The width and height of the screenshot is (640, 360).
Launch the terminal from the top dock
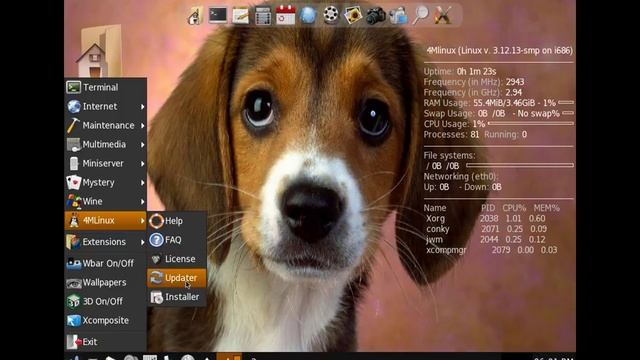[x=218, y=16]
